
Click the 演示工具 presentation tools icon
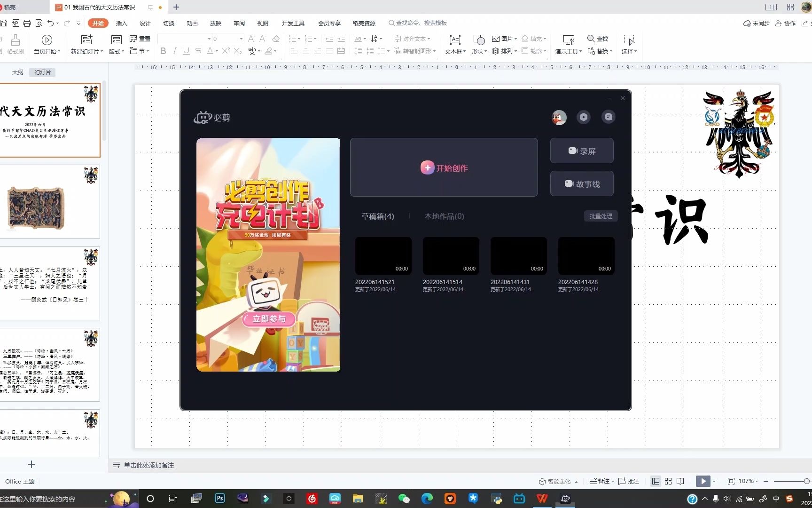569,40
